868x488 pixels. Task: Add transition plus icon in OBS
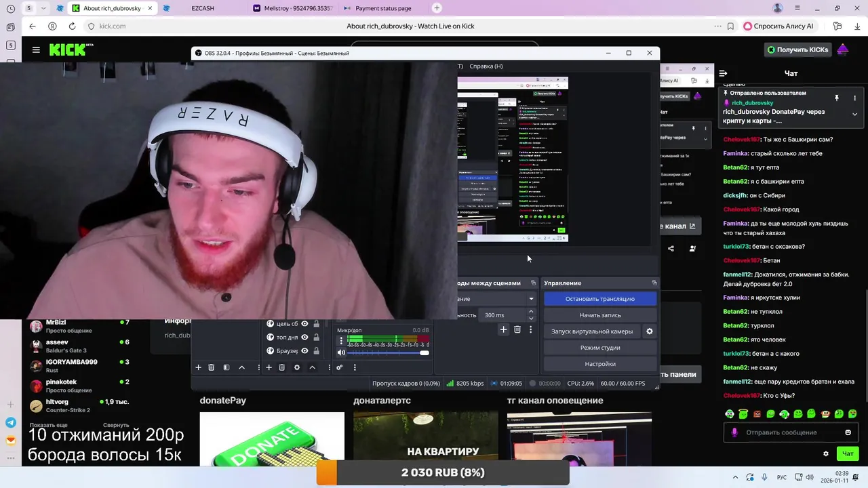coord(503,329)
